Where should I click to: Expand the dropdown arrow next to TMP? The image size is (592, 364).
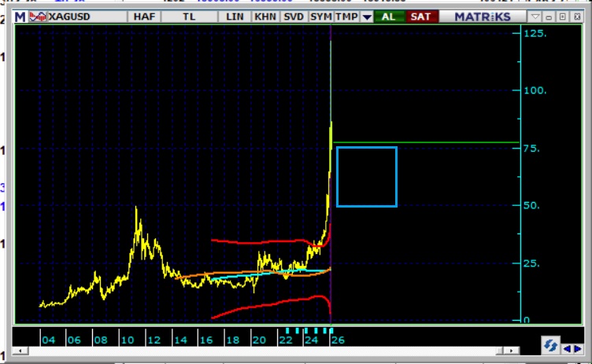pos(366,17)
